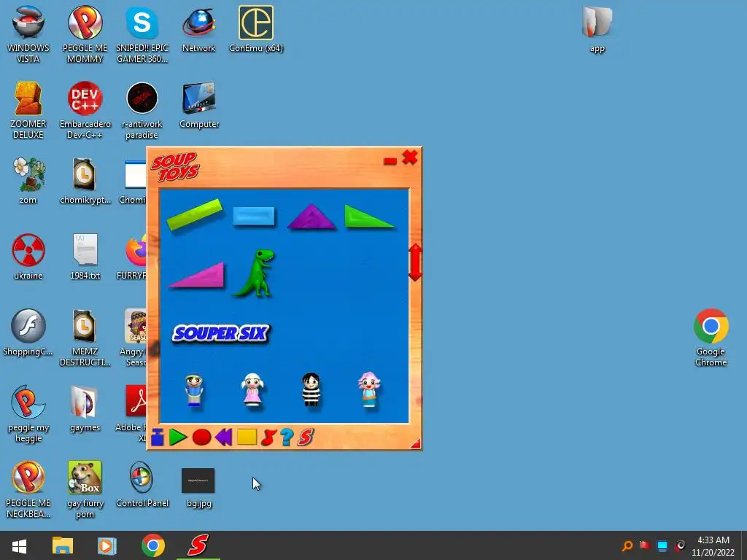
Task: Launch Embarcadero Dev-C++ from desktop
Action: click(x=85, y=110)
